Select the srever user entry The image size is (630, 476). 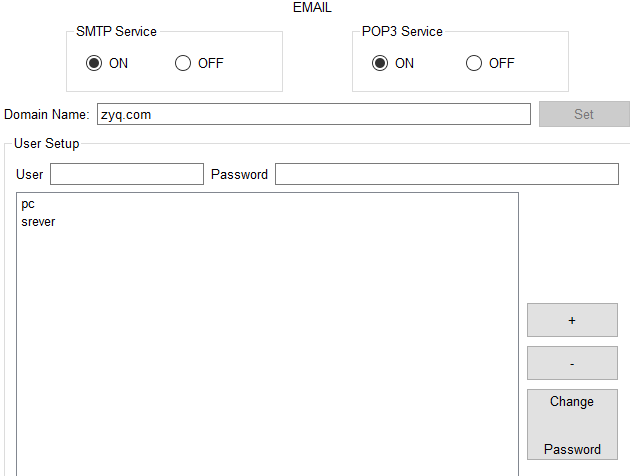tap(38, 221)
